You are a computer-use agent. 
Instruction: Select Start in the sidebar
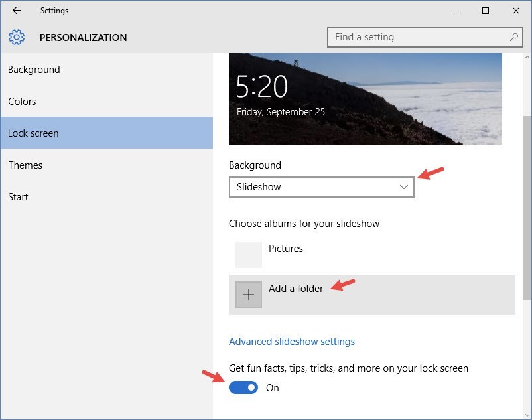coord(18,196)
